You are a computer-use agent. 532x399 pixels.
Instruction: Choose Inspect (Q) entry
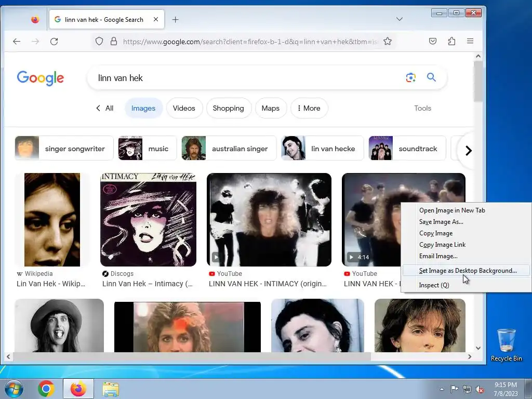pyautogui.click(x=434, y=285)
